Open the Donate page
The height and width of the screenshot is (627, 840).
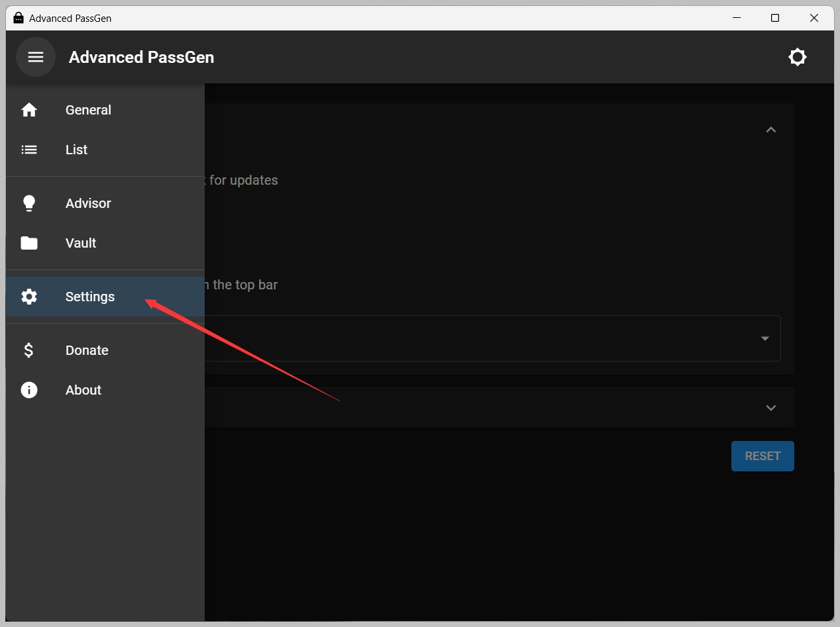pos(105,350)
